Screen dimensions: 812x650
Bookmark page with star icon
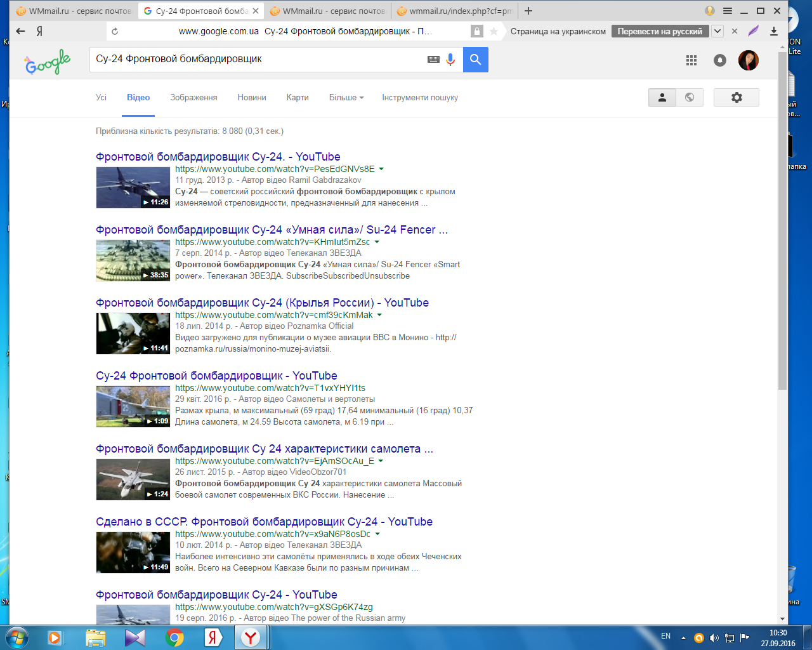point(494,31)
